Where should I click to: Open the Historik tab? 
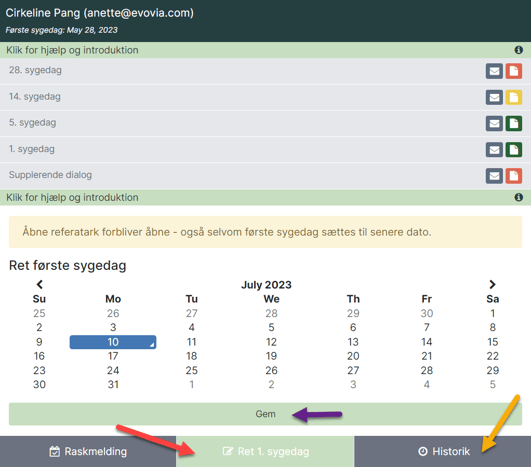coord(443,451)
